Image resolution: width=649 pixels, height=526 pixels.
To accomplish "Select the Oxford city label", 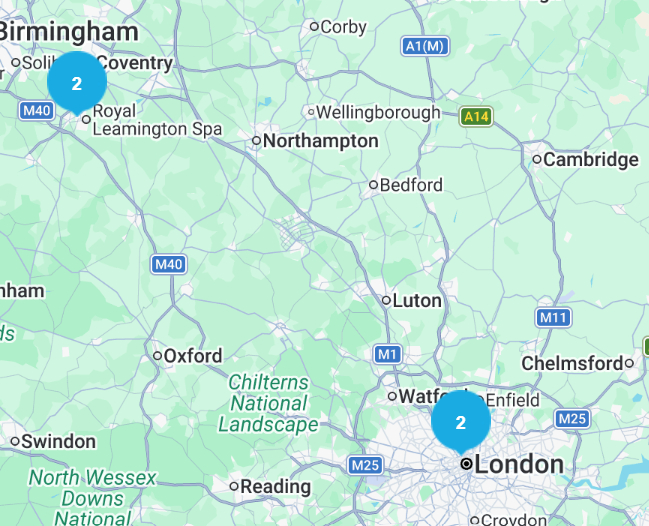I will coord(193,356).
